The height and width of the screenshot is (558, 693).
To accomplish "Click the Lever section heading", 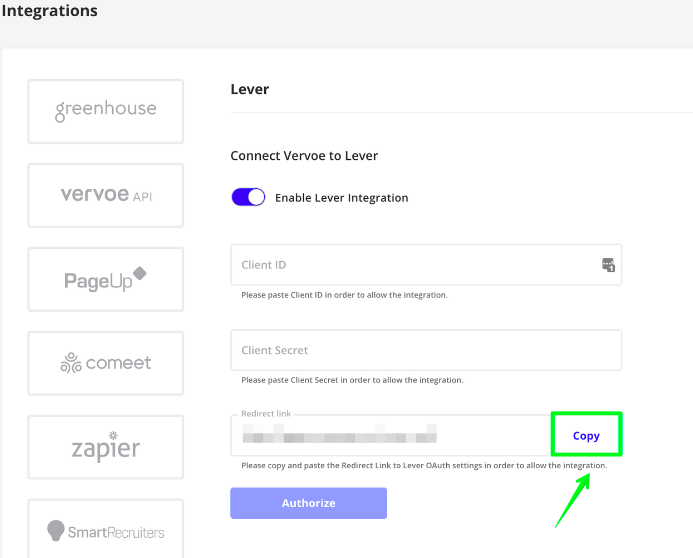I will [x=250, y=89].
